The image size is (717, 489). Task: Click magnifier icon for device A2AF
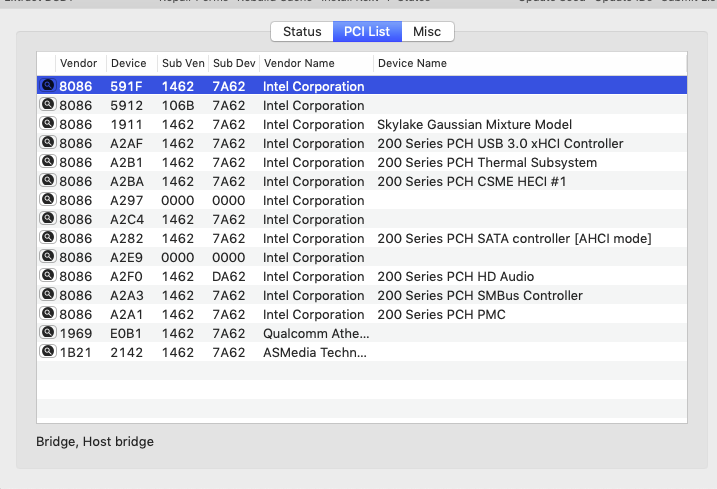(x=48, y=143)
